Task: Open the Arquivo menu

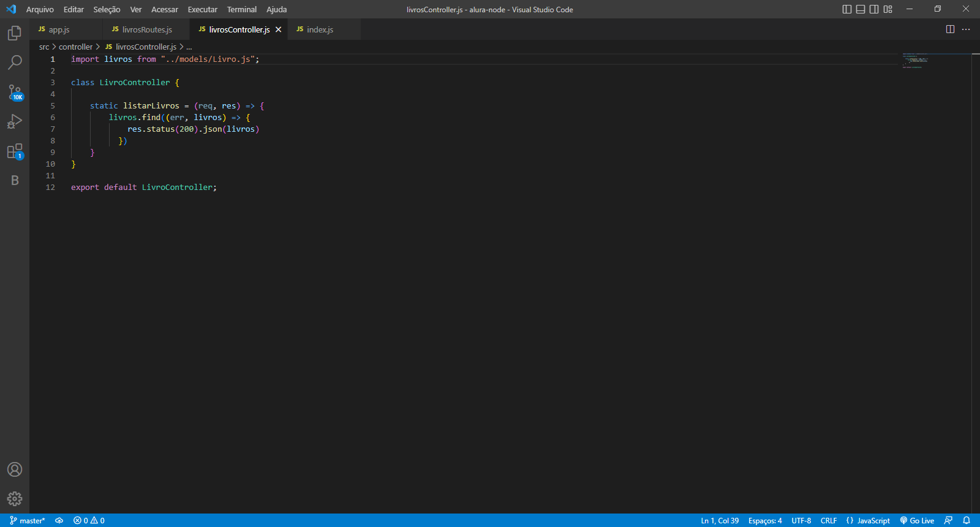Action: click(x=40, y=9)
